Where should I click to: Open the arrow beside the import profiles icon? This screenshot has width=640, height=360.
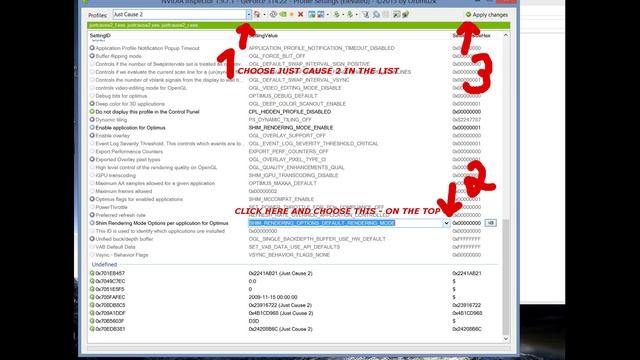click(357, 15)
